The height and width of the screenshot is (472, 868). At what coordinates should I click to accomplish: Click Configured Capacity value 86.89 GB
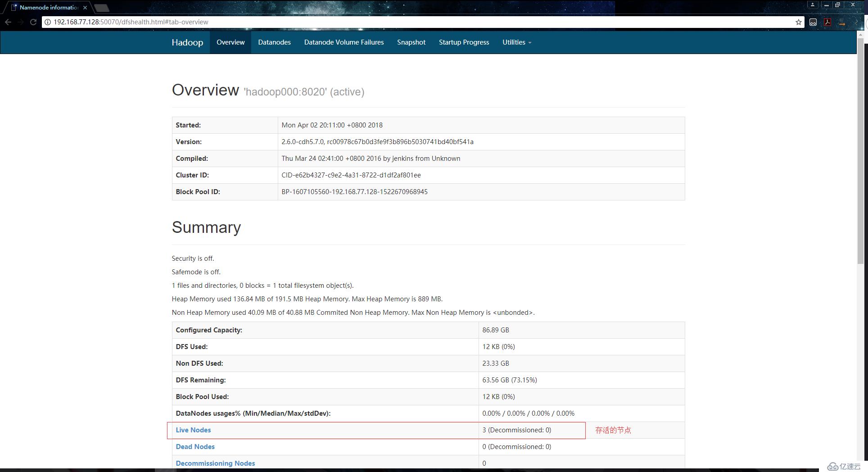coord(496,330)
